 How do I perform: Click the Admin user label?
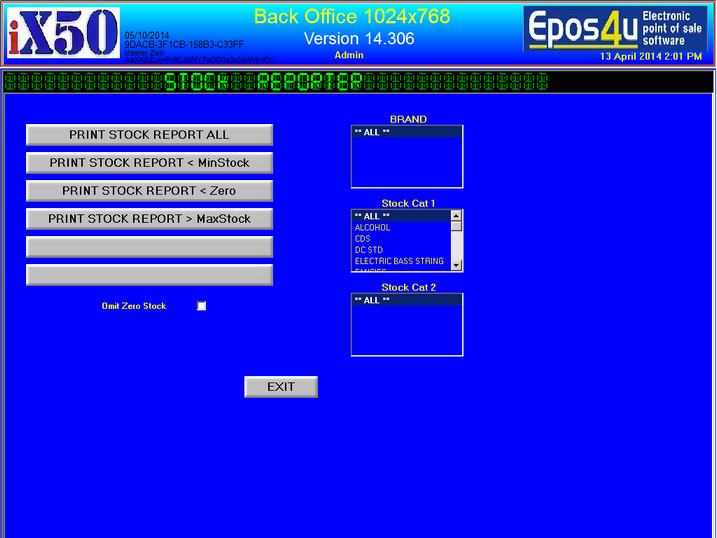point(349,55)
